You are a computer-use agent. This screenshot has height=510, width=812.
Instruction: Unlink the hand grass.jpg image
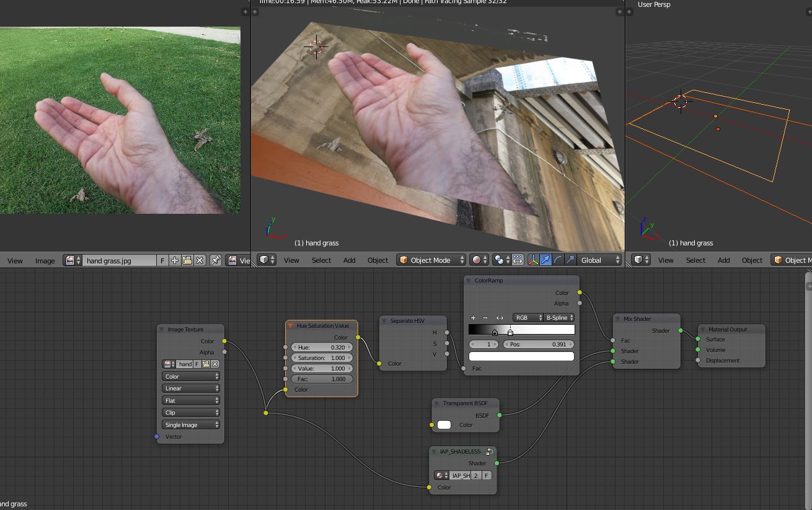[x=199, y=260]
